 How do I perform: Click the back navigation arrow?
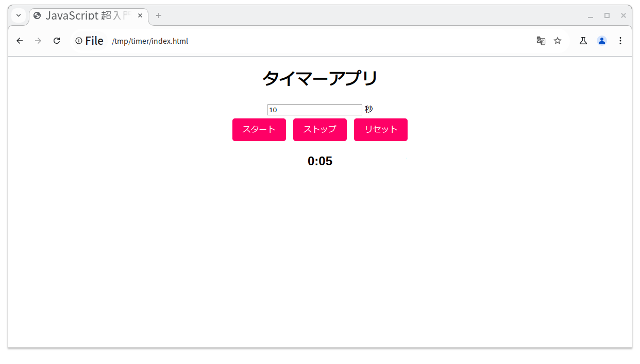19,40
